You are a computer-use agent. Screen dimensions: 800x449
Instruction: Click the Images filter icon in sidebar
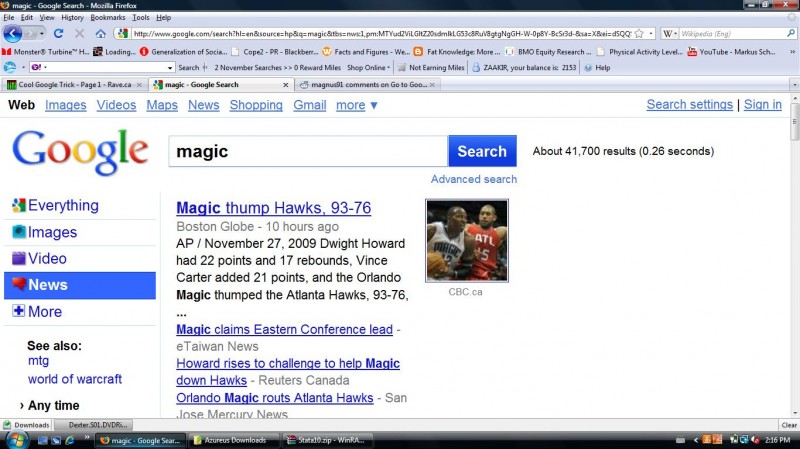pos(19,232)
